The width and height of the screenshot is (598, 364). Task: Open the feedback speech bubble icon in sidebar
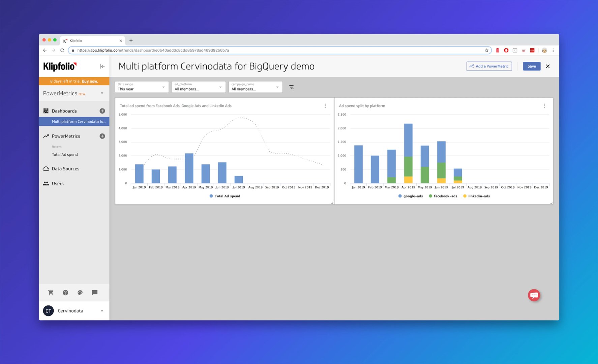pyautogui.click(x=95, y=293)
